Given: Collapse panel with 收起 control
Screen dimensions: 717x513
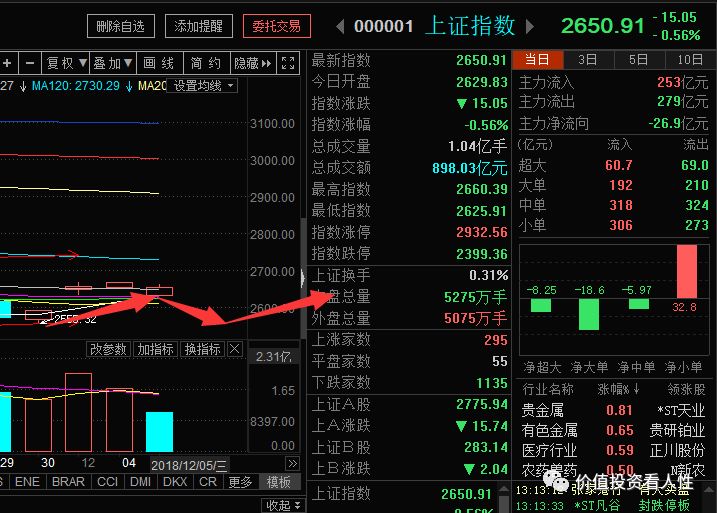Looking at the screenshot, I should pyautogui.click(x=284, y=505).
